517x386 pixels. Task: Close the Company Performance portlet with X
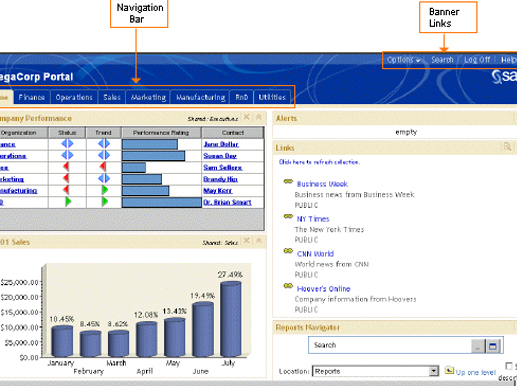246,117
